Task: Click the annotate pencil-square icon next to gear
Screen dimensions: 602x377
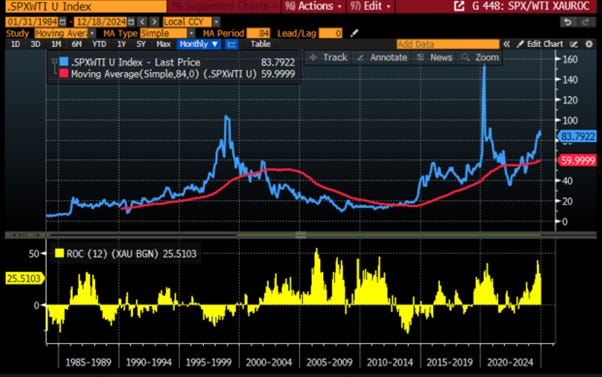Action: click(x=574, y=44)
